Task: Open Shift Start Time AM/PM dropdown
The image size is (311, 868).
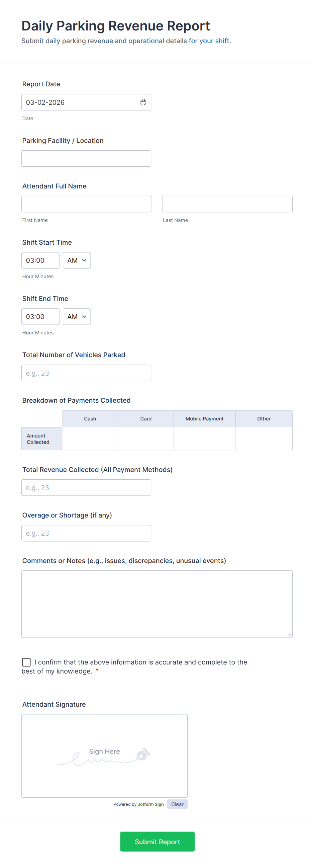Action: click(77, 260)
